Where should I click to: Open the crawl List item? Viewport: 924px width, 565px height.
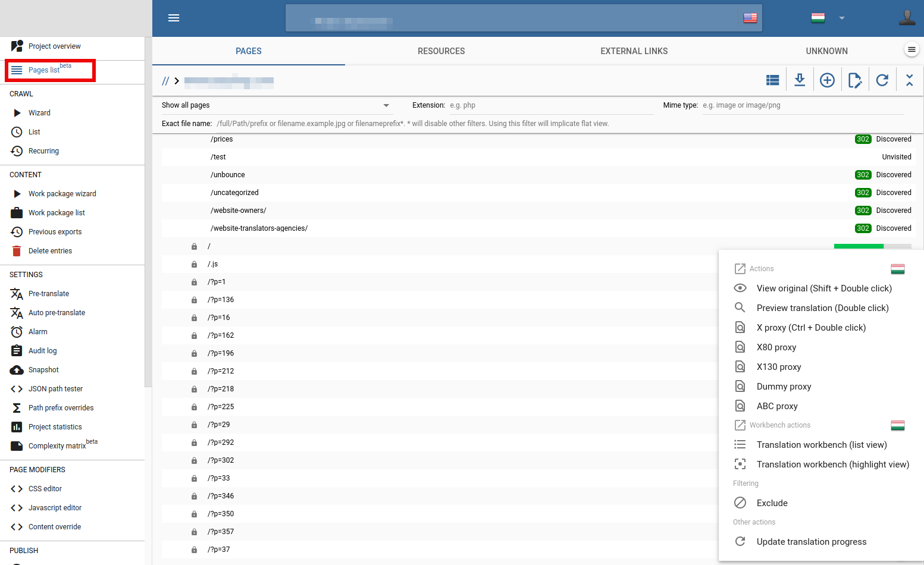coord(35,132)
